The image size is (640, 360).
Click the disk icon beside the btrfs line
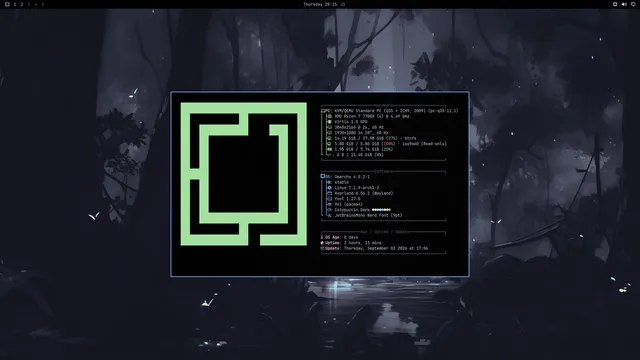coord(329,138)
